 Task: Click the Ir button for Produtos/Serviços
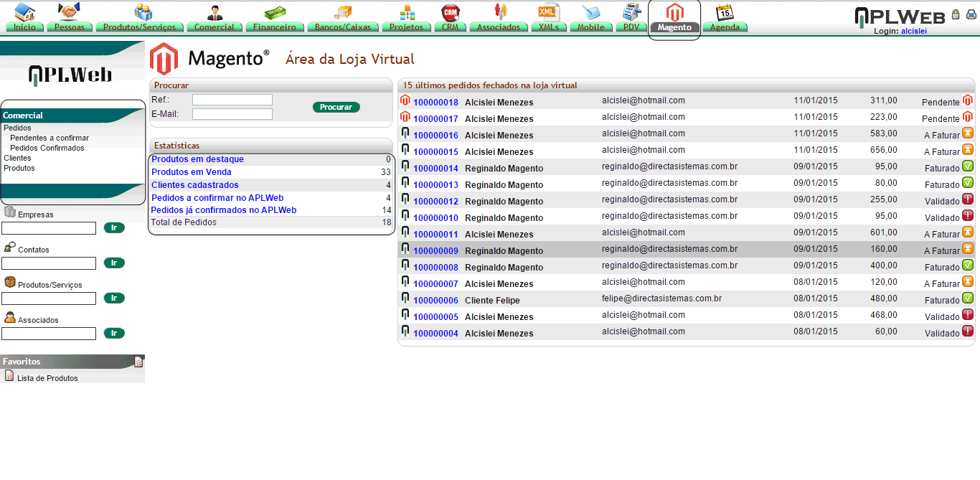pos(114,298)
